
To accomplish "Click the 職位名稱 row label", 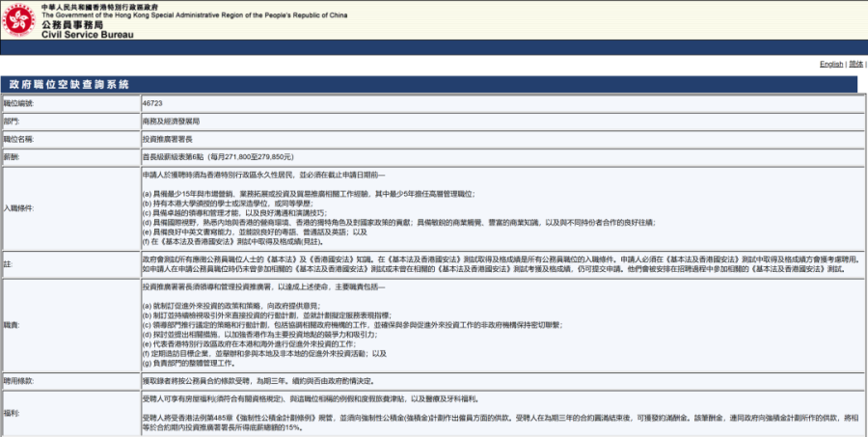I will (18, 138).
